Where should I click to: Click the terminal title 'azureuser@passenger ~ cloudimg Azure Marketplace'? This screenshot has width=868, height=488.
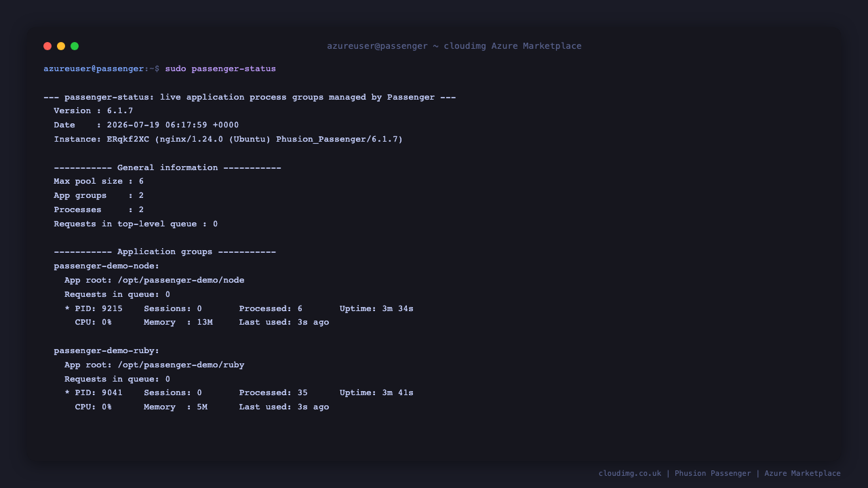coord(454,46)
